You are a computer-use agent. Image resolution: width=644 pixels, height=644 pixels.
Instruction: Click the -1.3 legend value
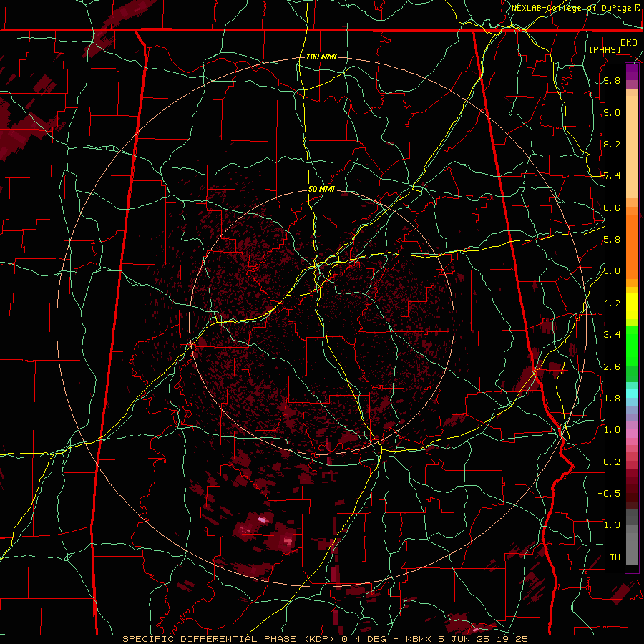pos(609,525)
